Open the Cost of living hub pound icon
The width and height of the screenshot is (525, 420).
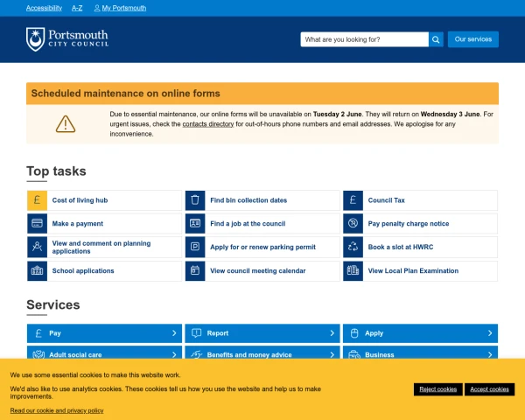point(37,200)
